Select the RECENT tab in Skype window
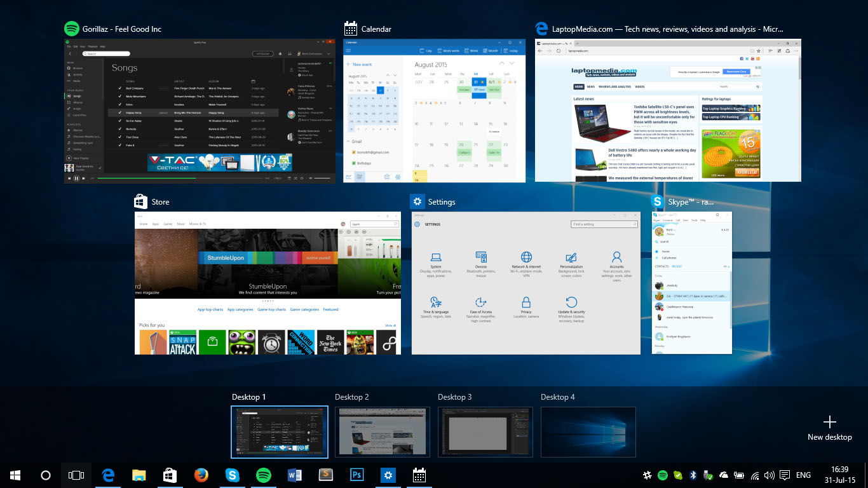This screenshot has width=868, height=488. tap(677, 266)
